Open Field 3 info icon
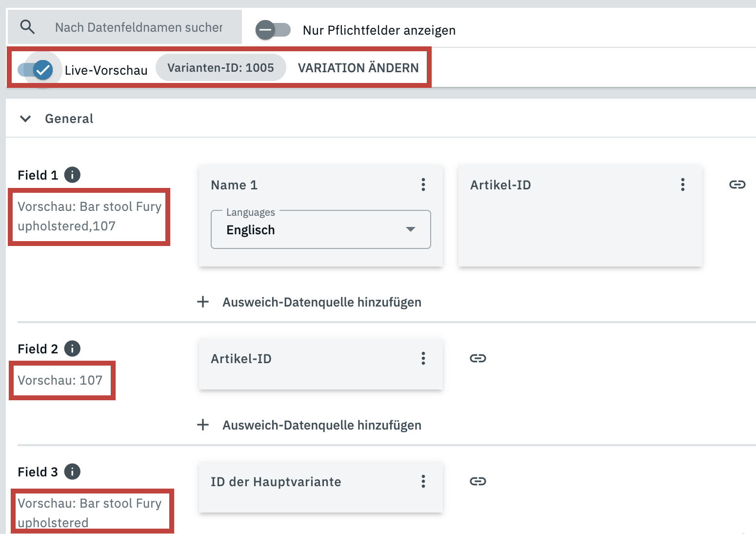 pos(72,472)
